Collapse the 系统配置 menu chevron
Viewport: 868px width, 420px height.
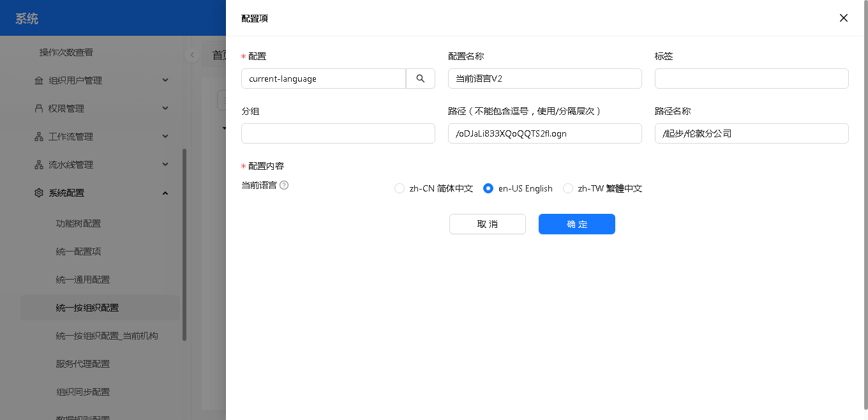pos(165,193)
